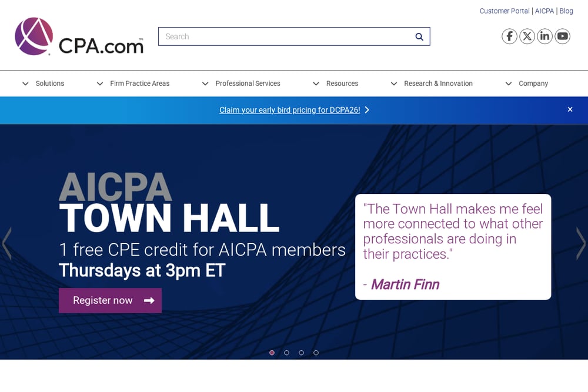Open the Research & Innovation menu label
Viewport: 588px width, 392px height.
click(439, 83)
